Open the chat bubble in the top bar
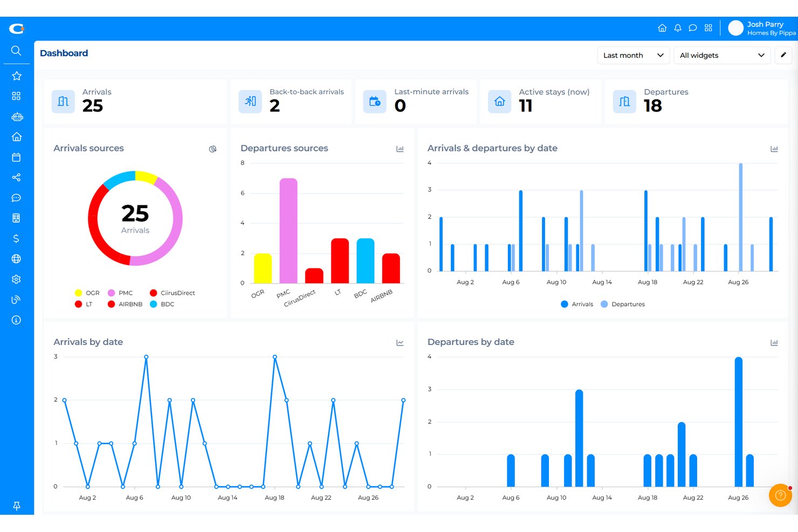Viewport: 798px width, 532px height. point(693,28)
